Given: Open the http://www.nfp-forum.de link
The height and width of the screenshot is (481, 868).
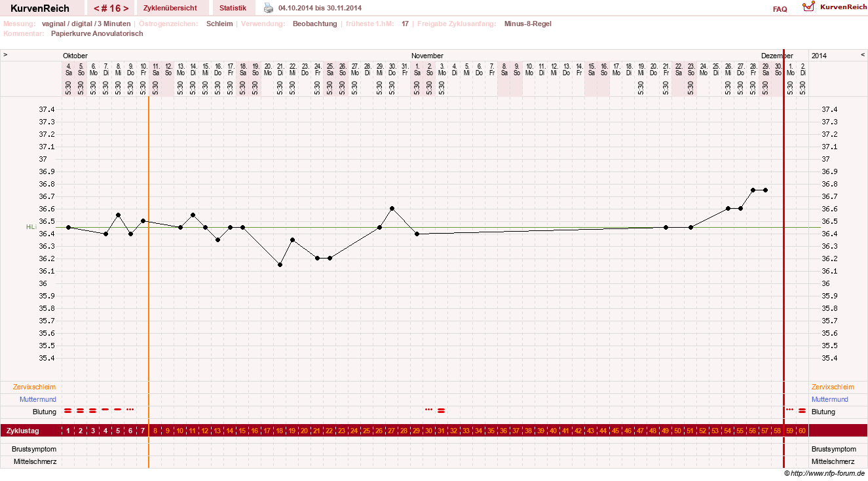Looking at the screenshot, I should [828, 473].
